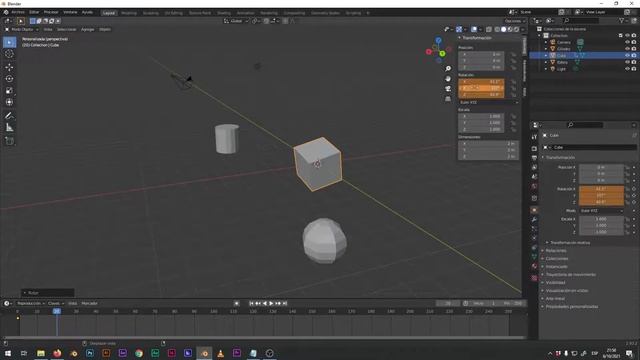
Task: Open the Reproducción timeline menu
Action: pos(31,303)
